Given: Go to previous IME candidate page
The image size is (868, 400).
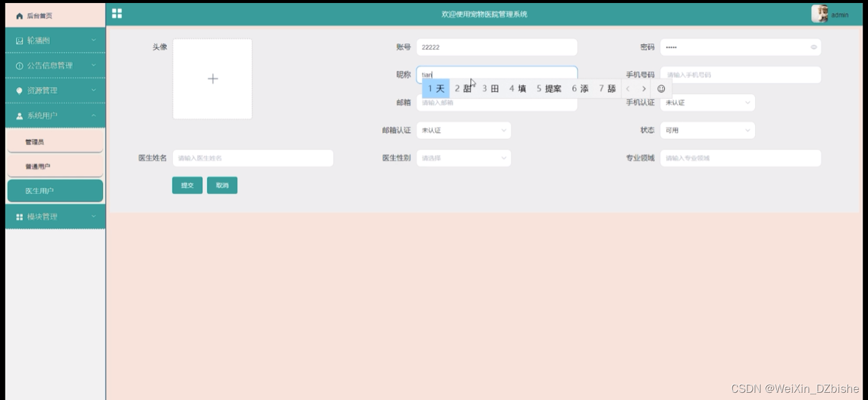Looking at the screenshot, I should pos(628,89).
